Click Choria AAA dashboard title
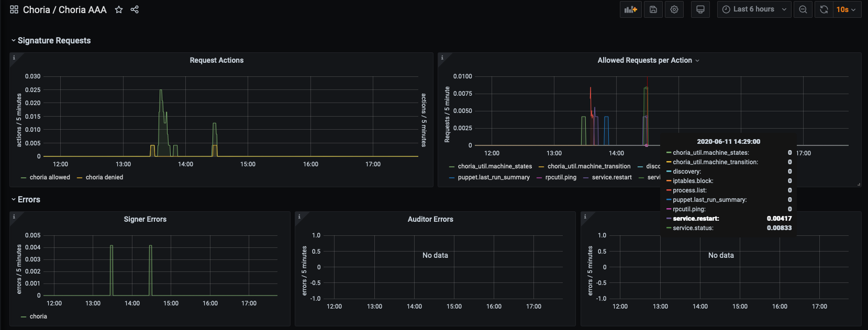The height and width of the screenshot is (330, 868). tap(82, 9)
